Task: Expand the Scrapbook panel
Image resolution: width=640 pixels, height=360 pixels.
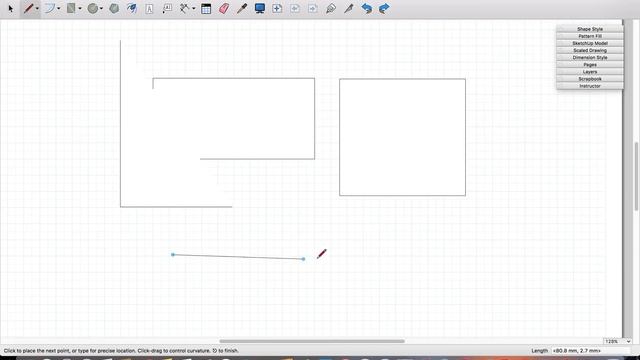Action: click(x=590, y=79)
